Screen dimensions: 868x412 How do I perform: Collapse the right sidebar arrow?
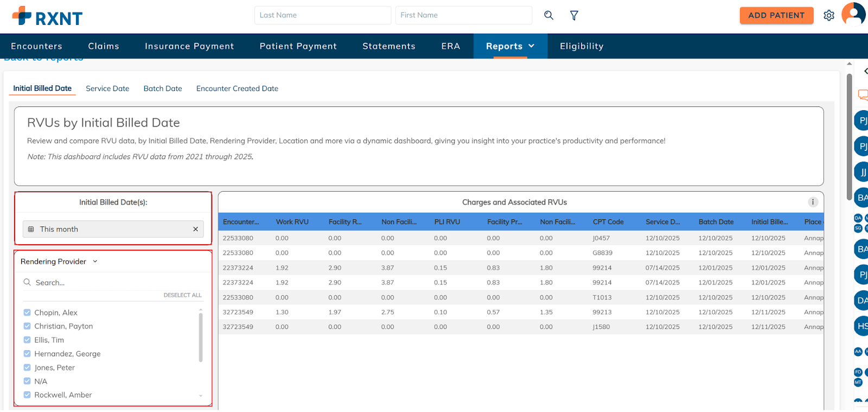[x=865, y=71]
